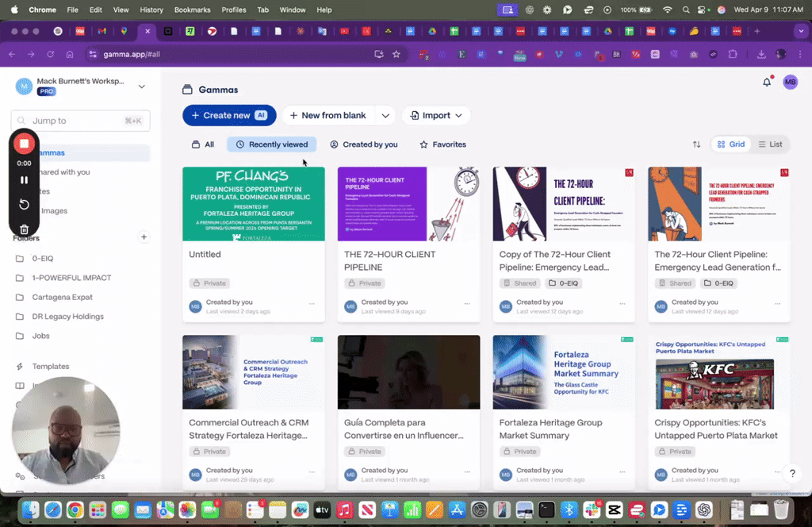812x527 pixels.
Task: Switch to List view
Action: coord(771,144)
